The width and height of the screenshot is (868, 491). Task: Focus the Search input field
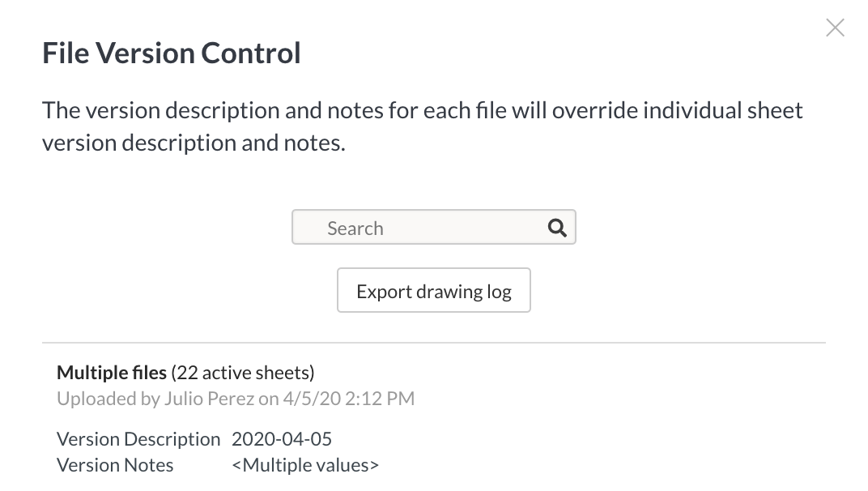pos(434,227)
